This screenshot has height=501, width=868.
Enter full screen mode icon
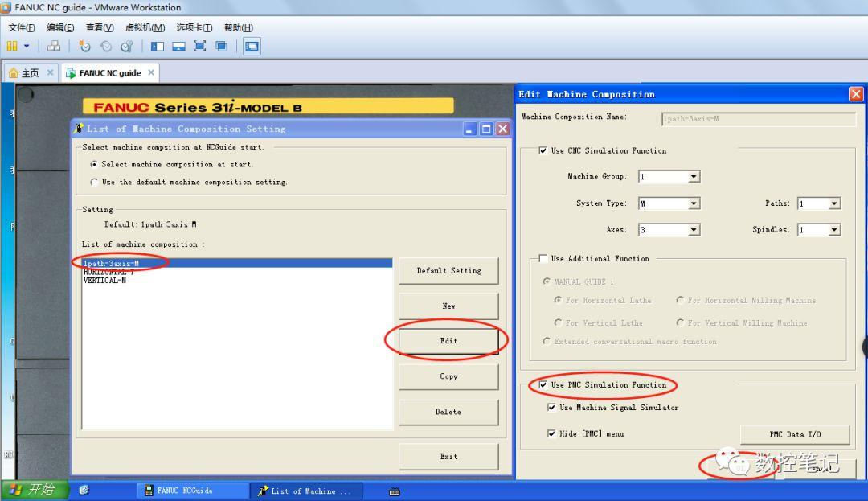(x=199, y=46)
